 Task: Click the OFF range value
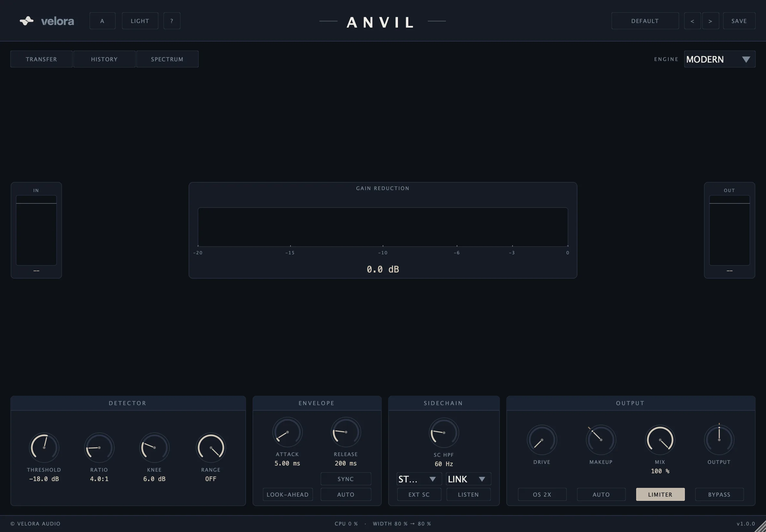coord(211,479)
